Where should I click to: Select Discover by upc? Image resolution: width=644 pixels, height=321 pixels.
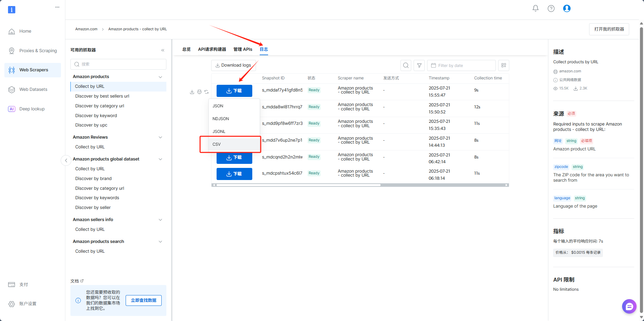coord(91,125)
